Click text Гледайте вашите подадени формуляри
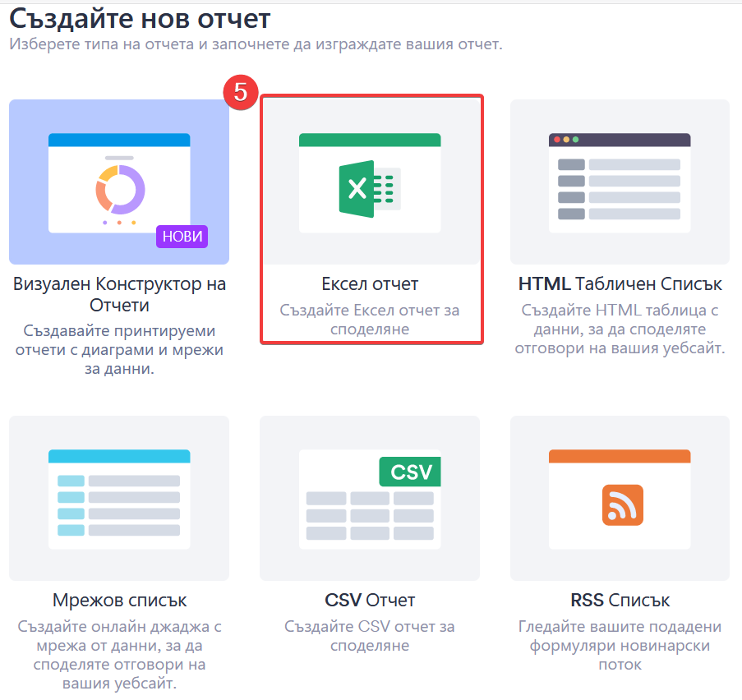 coord(620,645)
